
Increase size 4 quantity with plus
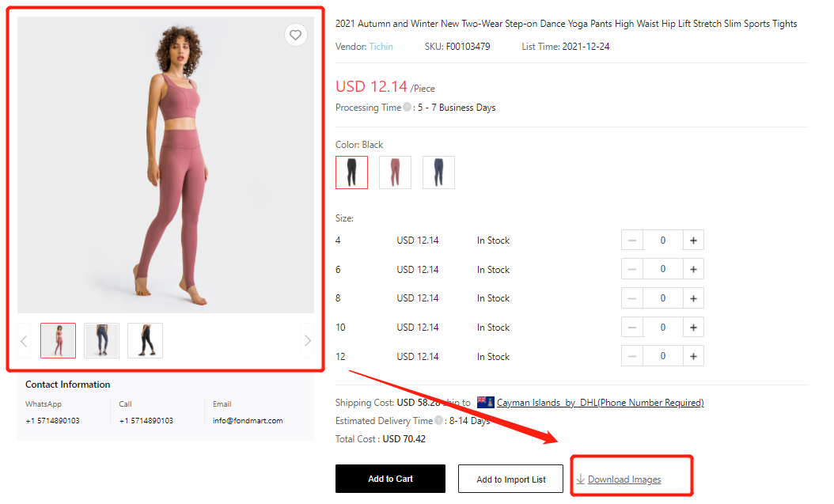pos(693,241)
